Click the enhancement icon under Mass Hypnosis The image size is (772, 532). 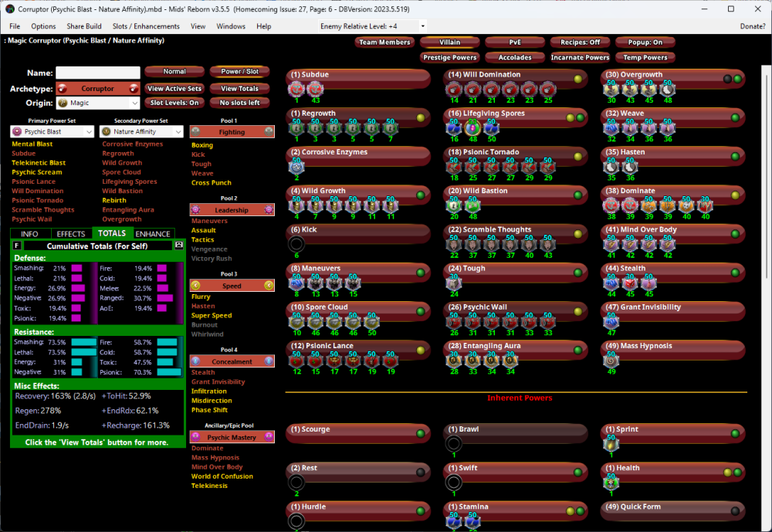[x=611, y=361]
